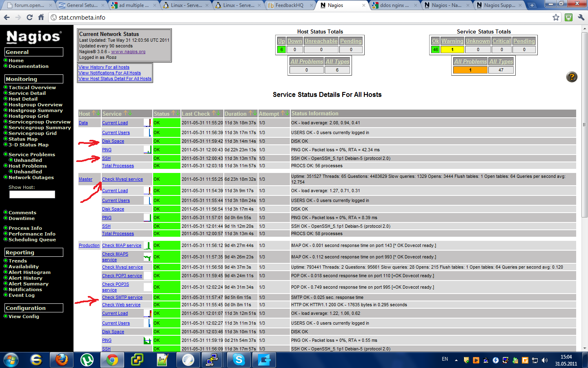Screen dimensions: 588x368
Task: Click the graph icon beside Check IMAP service
Action: coord(147,245)
